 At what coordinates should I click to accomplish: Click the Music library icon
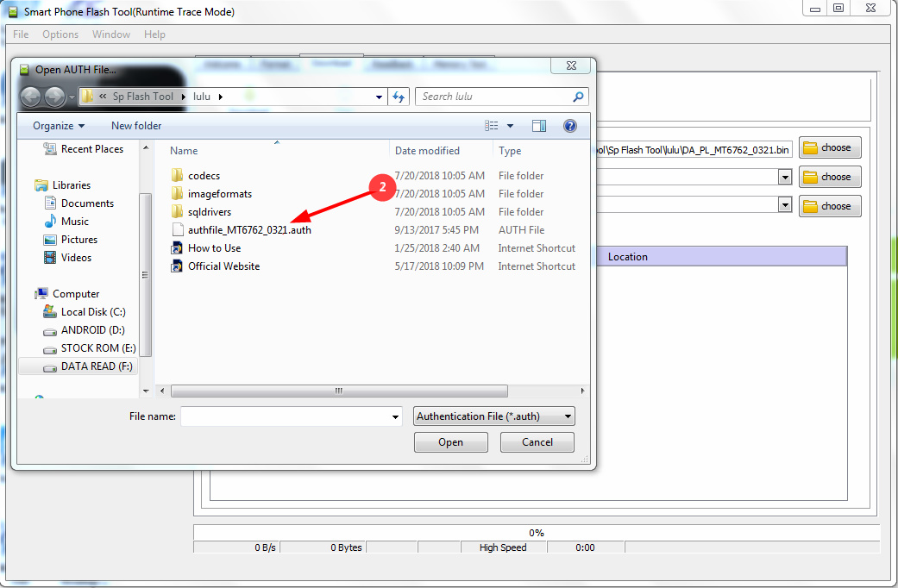pos(50,221)
